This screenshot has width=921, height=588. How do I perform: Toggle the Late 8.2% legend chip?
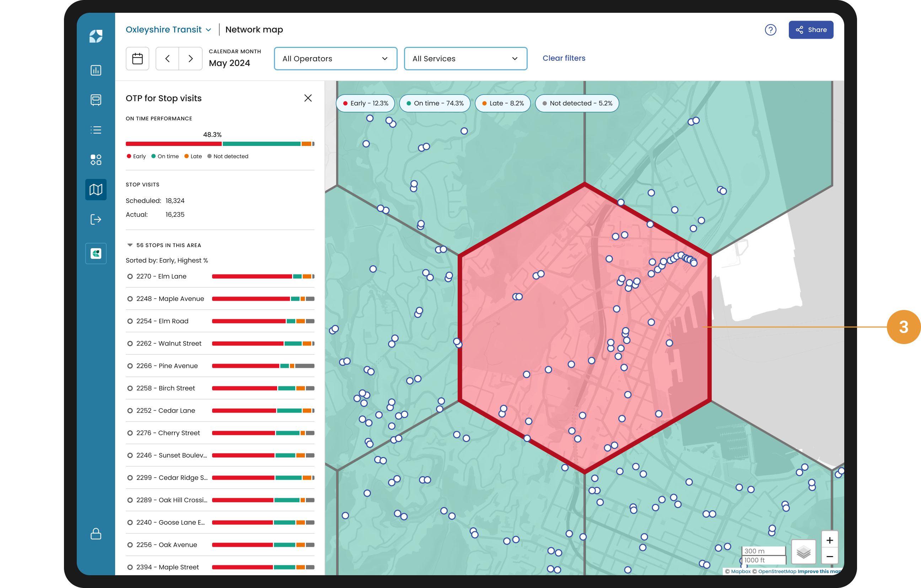pyautogui.click(x=502, y=103)
